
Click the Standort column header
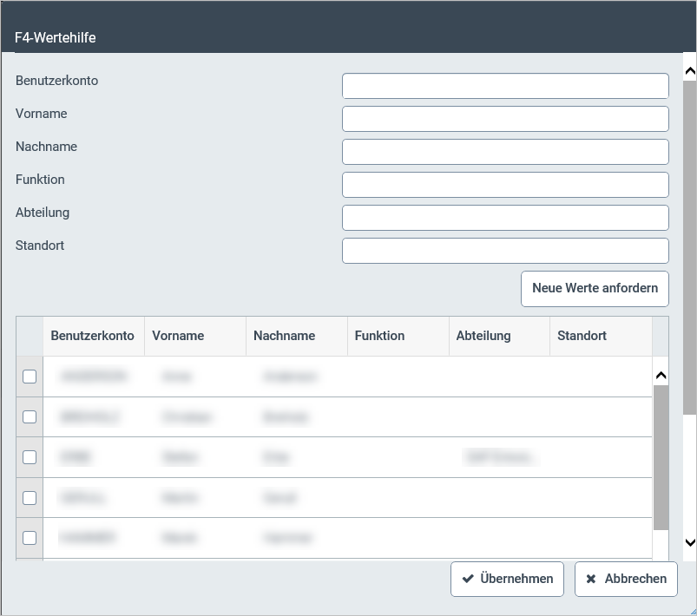tap(582, 336)
